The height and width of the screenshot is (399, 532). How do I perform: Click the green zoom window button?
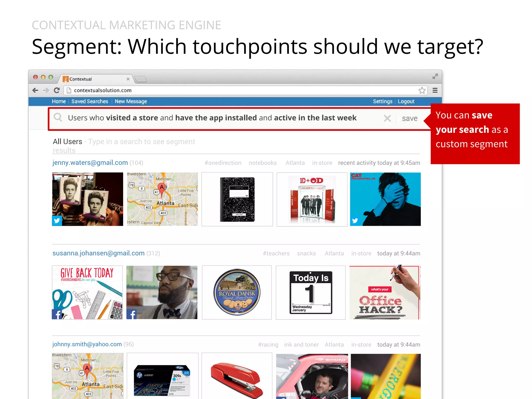51,77
